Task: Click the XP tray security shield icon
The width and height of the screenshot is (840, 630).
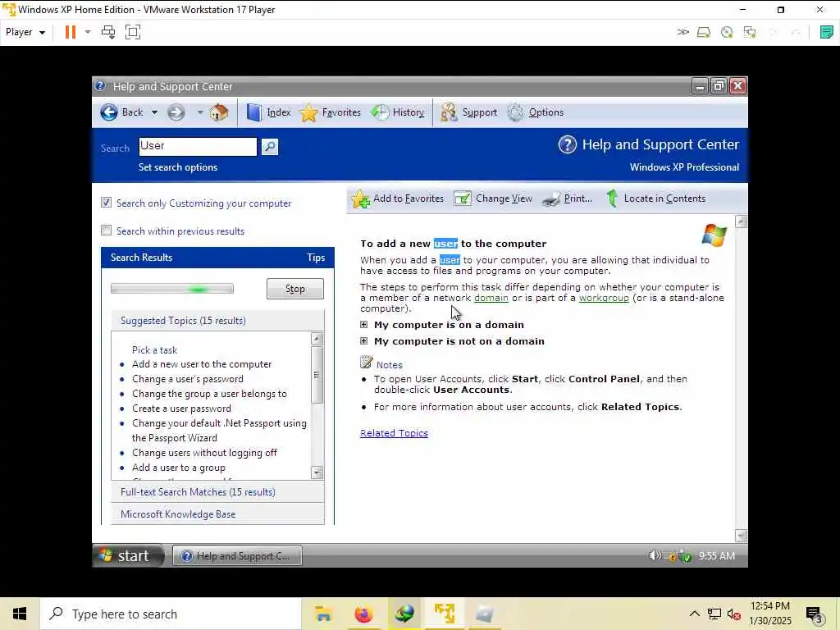Action: click(687, 557)
